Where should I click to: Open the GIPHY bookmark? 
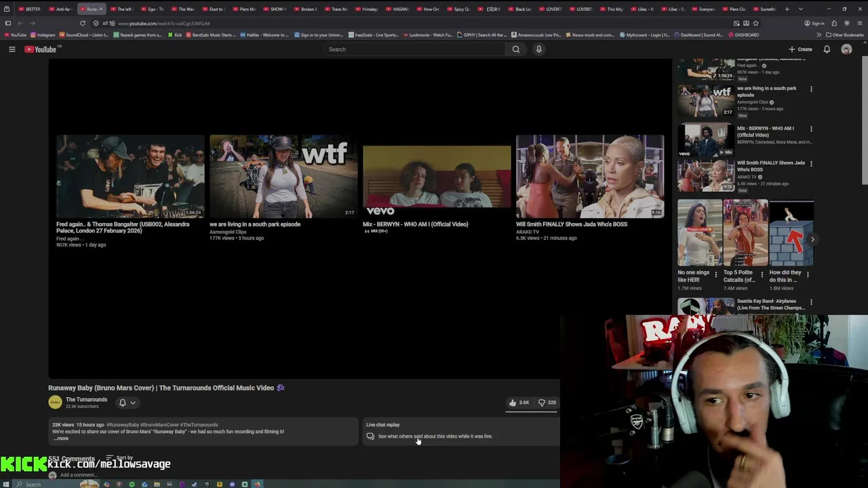tap(482, 35)
